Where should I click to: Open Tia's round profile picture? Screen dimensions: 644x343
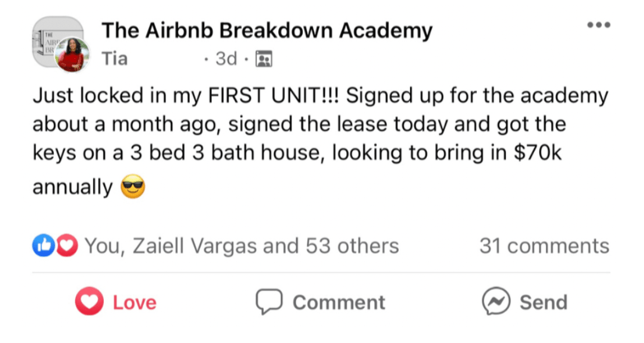pos(72,55)
